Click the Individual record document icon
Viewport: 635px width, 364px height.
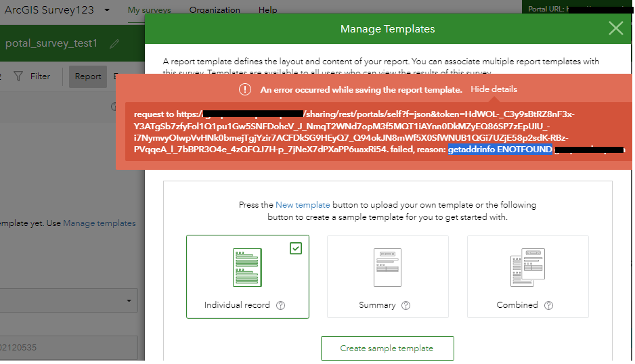click(248, 268)
